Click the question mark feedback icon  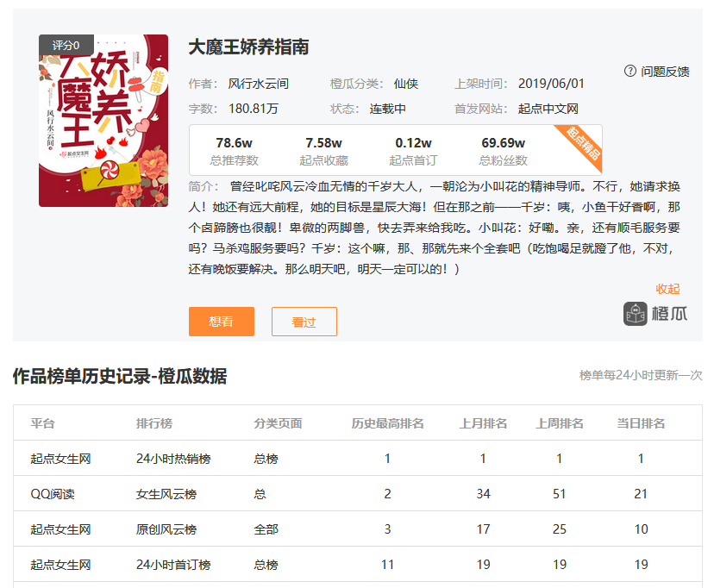pos(630,71)
